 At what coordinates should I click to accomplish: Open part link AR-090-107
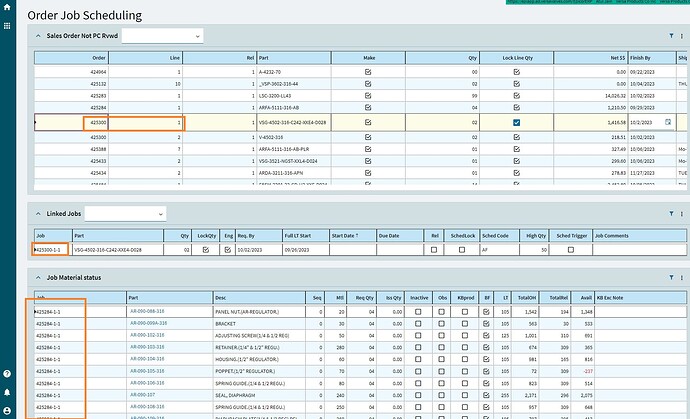coord(142,395)
